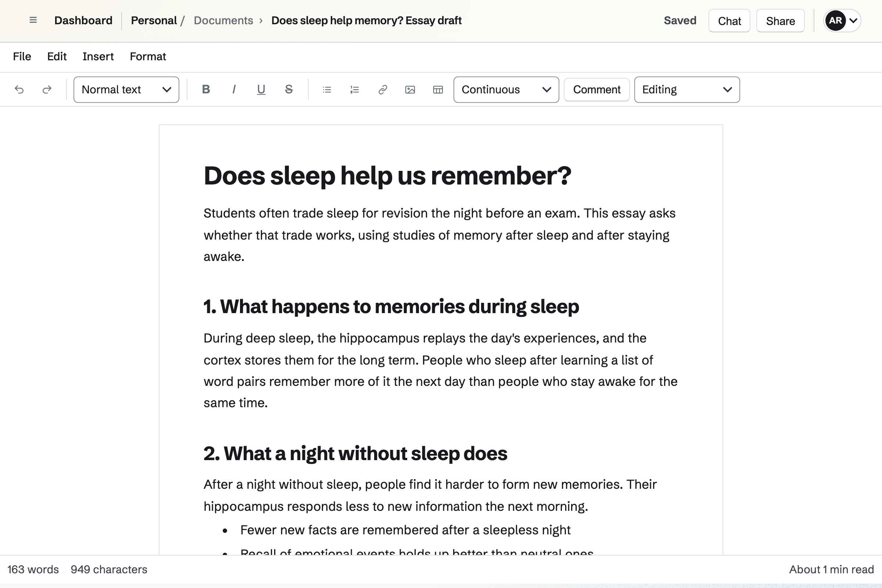The height and width of the screenshot is (588, 882).
Task: Insert a table
Action: pyautogui.click(x=438, y=90)
